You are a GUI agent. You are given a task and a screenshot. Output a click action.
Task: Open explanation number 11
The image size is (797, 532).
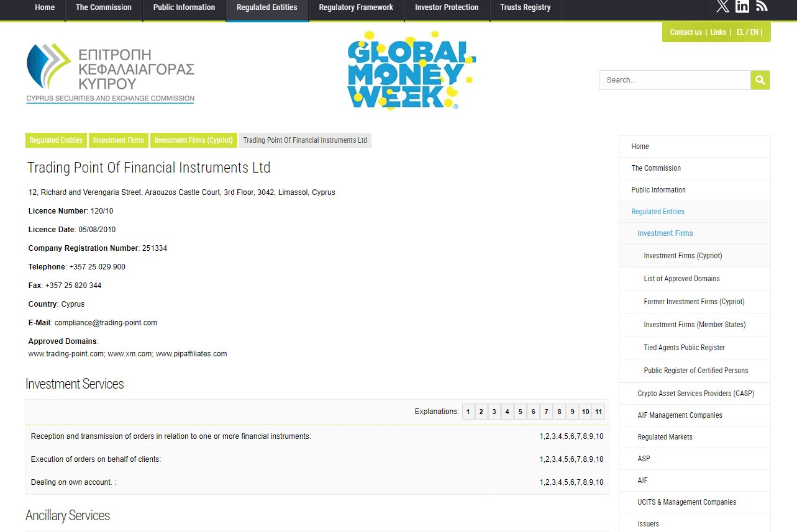tap(598, 412)
